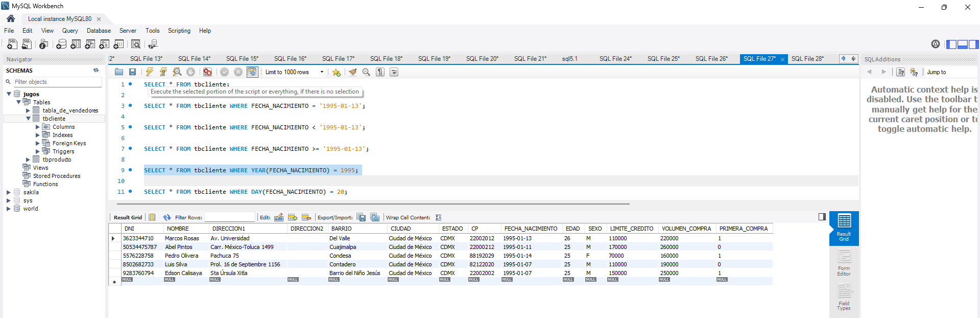The image size is (980, 318).
Task: Create a new schema in the server
Action: click(61, 44)
